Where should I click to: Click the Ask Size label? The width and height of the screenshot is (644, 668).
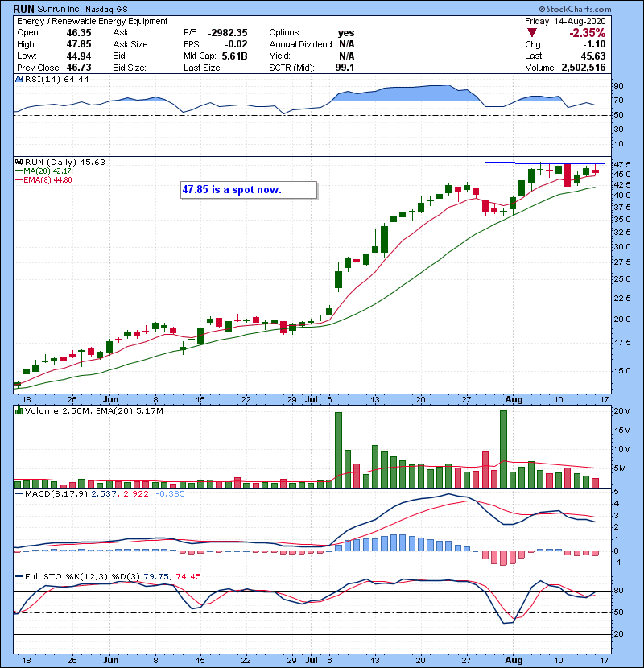(131, 44)
